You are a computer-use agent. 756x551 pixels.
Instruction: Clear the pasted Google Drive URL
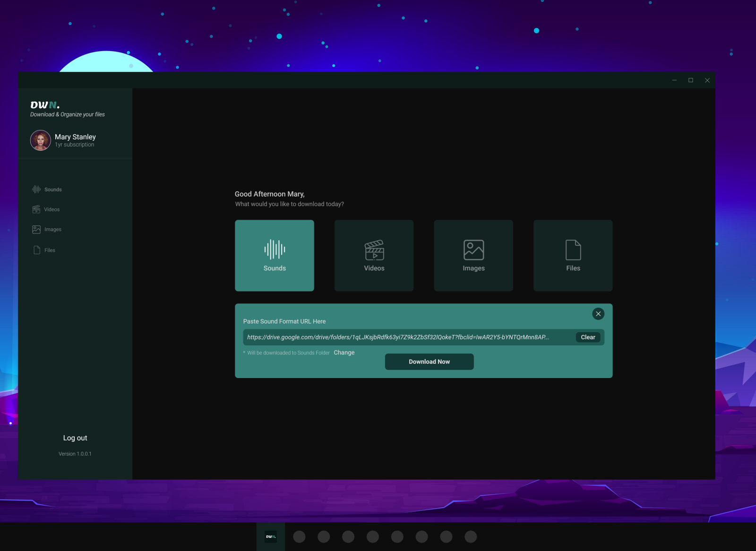coord(587,337)
